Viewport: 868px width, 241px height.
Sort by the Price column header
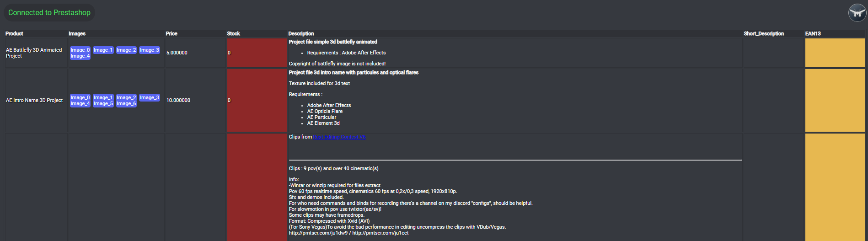[171, 33]
